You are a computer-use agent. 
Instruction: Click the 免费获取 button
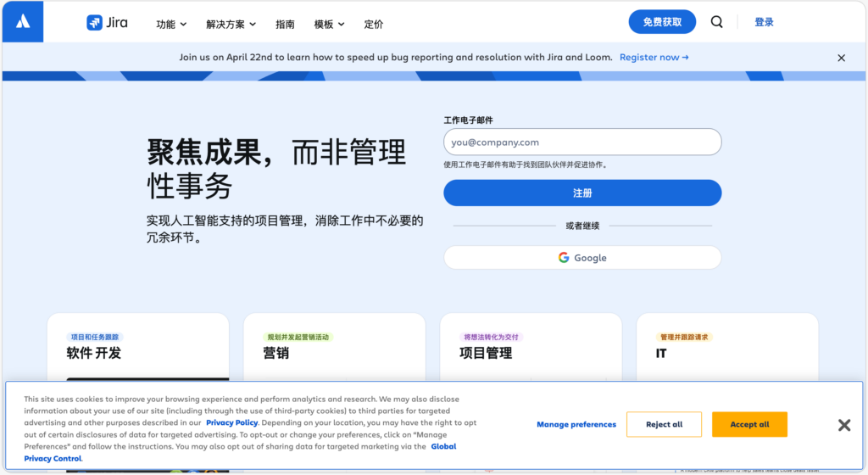point(662,22)
